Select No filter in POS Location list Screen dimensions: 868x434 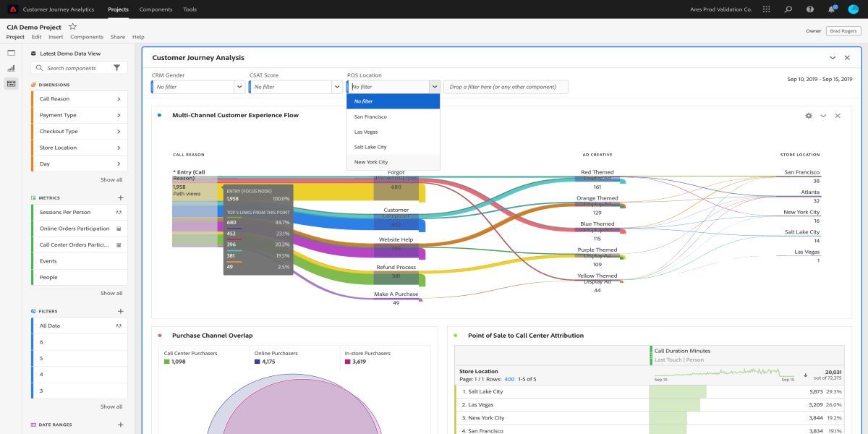(x=393, y=101)
